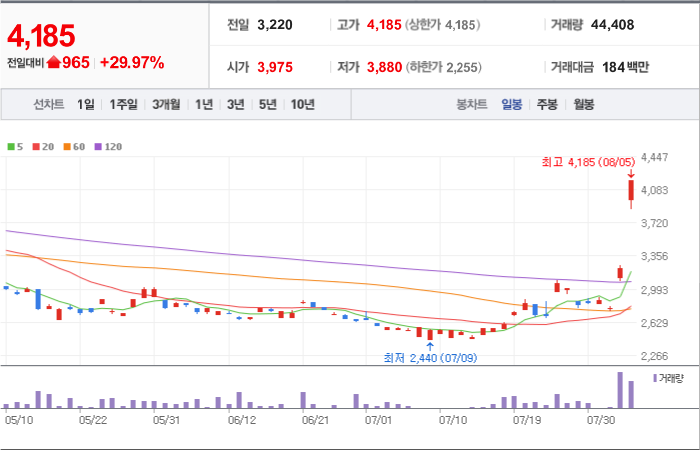This screenshot has width=700, height=450.
Task: Display the 10년 line chart
Action: tap(303, 104)
